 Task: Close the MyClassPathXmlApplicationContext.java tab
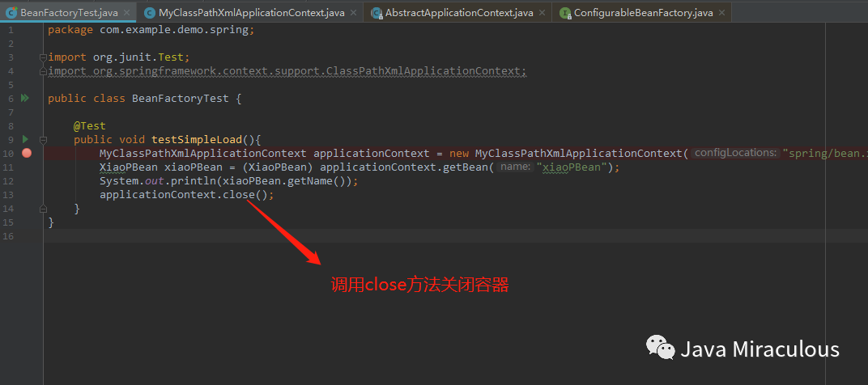coord(353,12)
